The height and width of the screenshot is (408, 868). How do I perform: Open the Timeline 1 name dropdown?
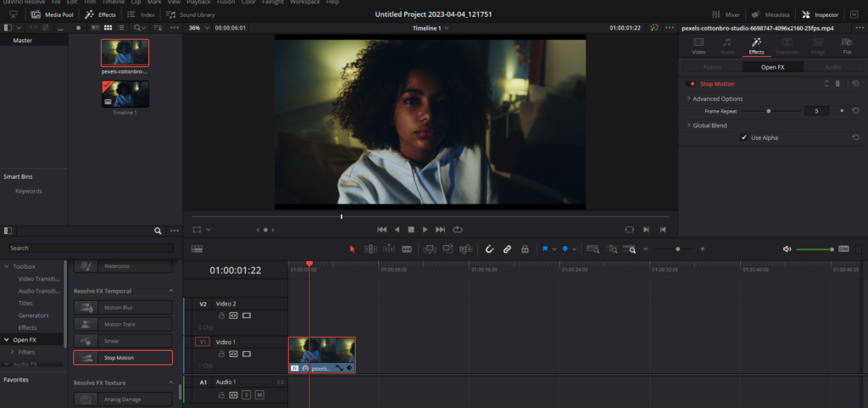(430, 28)
